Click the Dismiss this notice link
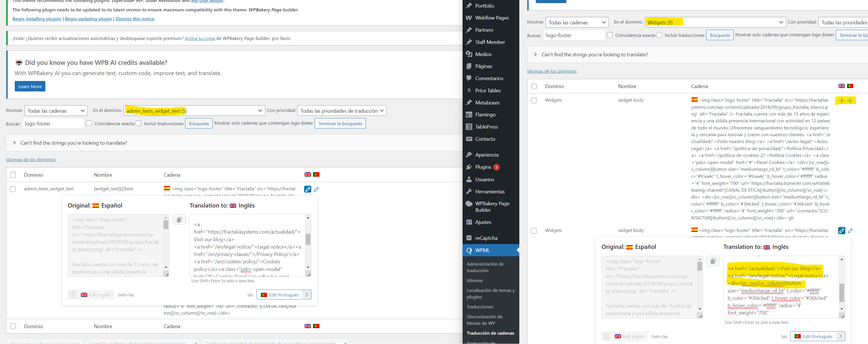868x344 pixels. (135, 19)
